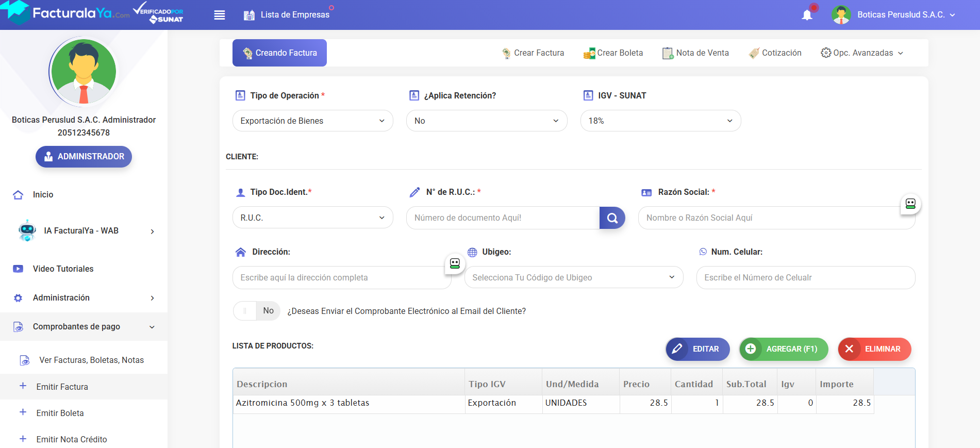Viewport: 980px width, 448px height.
Task: Click the Dirección input field
Action: (x=342, y=278)
